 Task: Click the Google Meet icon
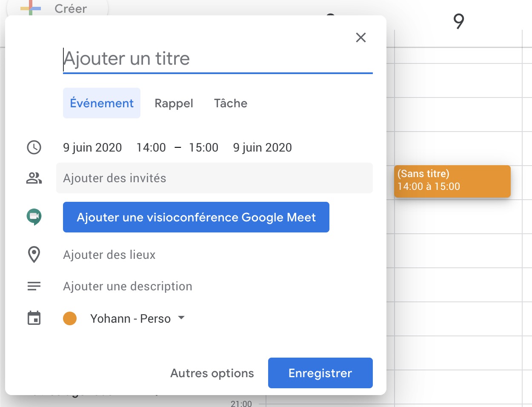[34, 217]
